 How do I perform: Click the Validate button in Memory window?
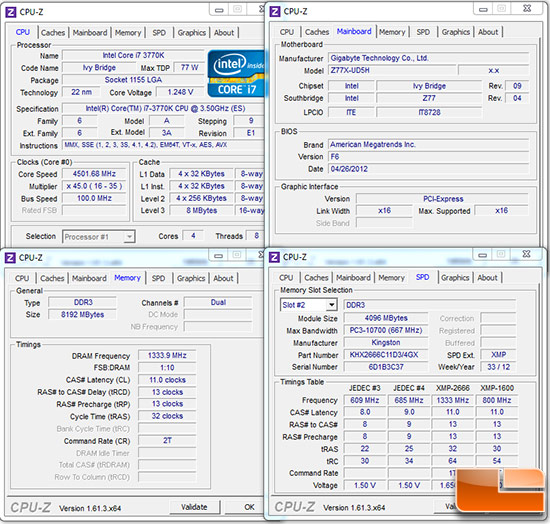point(195,507)
